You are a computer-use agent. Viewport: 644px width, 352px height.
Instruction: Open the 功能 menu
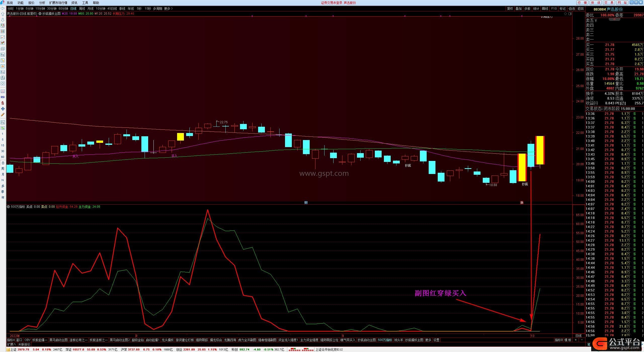[x=21, y=3]
